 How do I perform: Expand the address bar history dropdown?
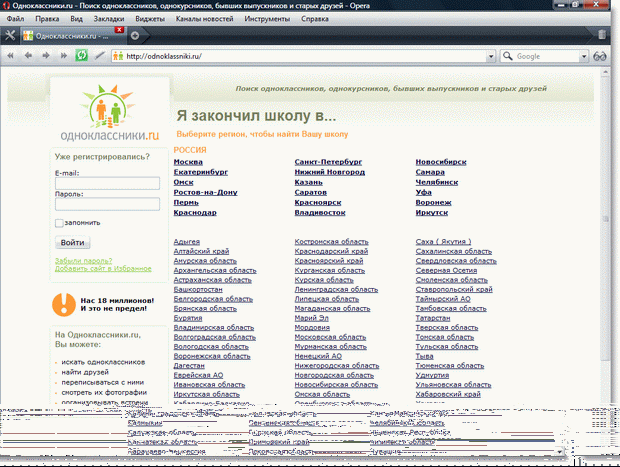[491, 56]
